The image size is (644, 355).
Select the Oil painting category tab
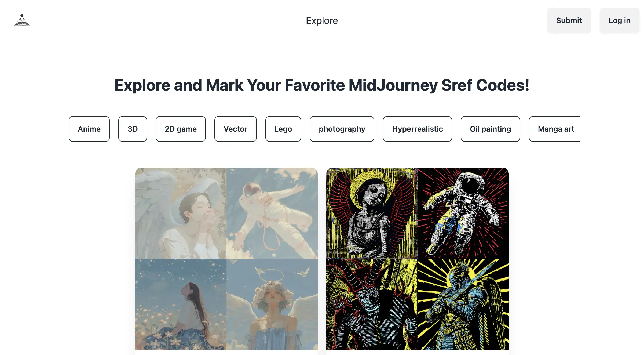point(490,129)
